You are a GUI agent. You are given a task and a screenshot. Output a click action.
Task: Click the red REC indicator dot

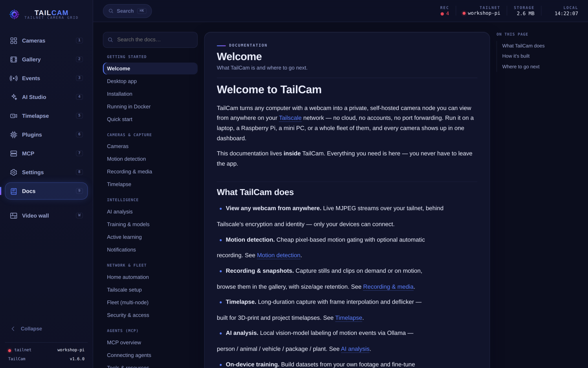[x=442, y=14]
